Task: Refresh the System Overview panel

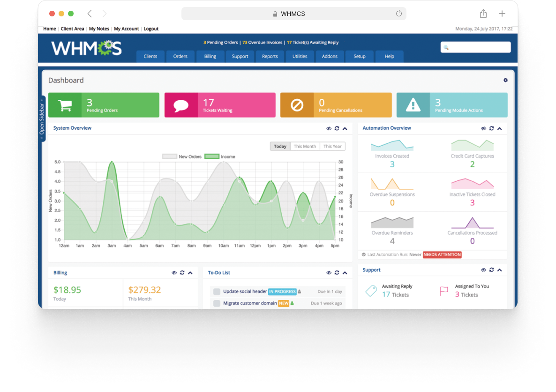Action: (x=337, y=128)
